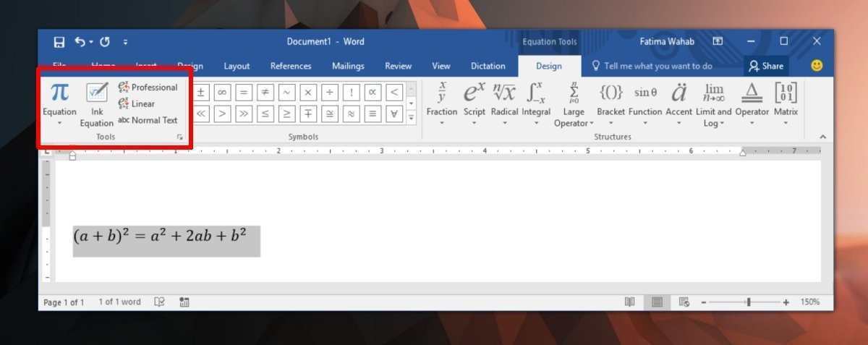Insert the not-equal-to symbol
The image size is (868, 345).
pos(265,92)
